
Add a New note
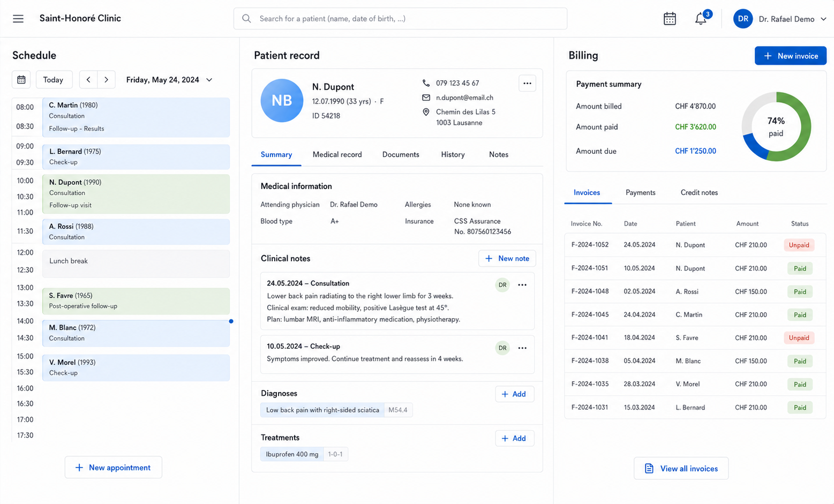coord(507,259)
